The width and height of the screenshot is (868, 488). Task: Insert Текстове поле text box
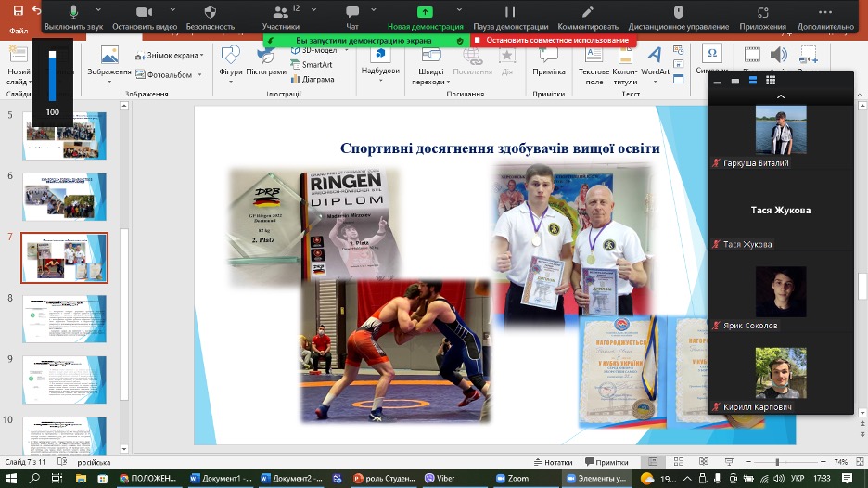(x=594, y=65)
